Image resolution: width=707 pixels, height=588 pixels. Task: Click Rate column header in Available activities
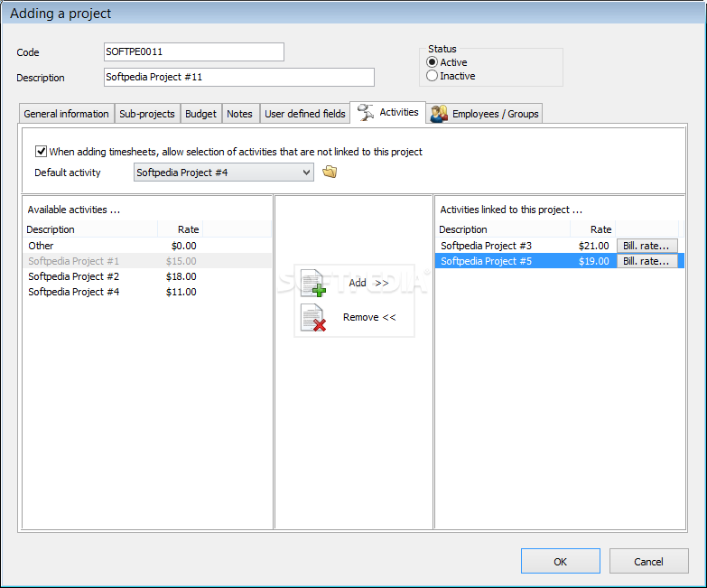180,229
